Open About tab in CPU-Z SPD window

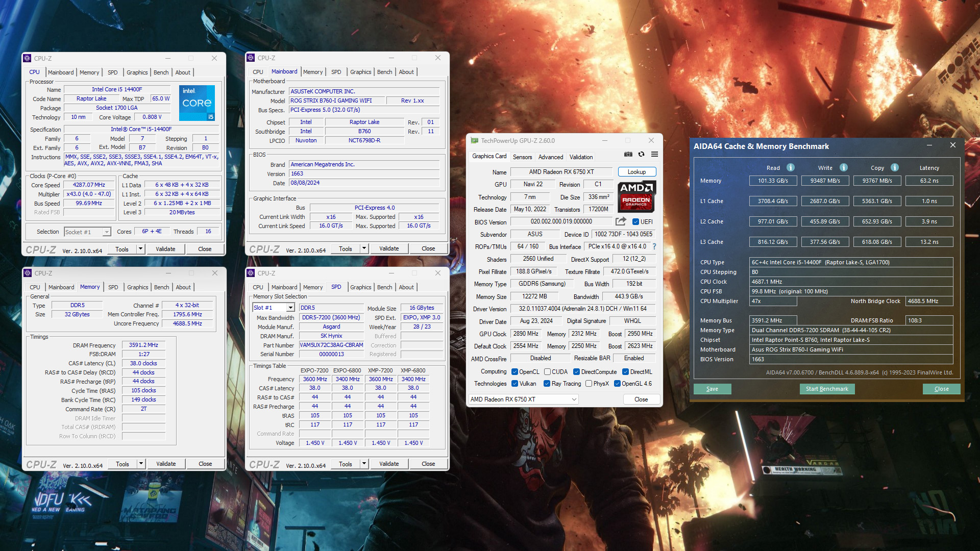tap(406, 287)
